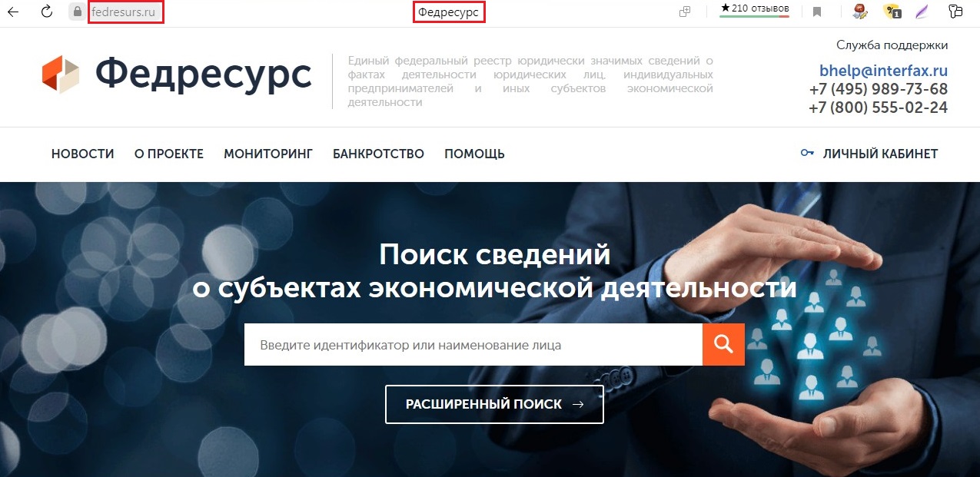Screen dimensions: 980x477
Task: Click the extensions icon at far right
Action: point(955,12)
